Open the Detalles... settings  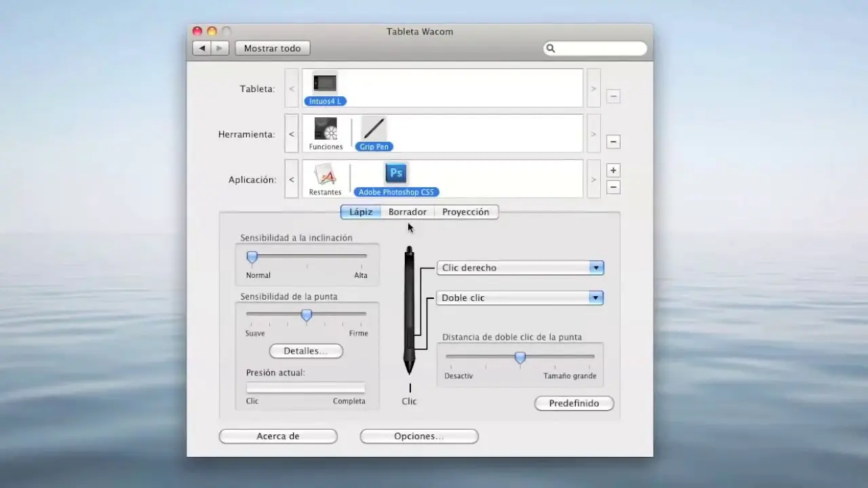click(306, 351)
